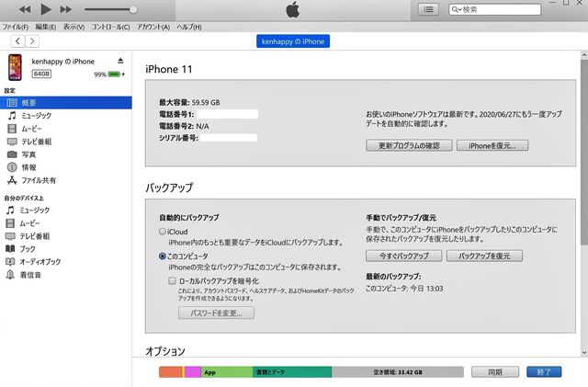The height and width of the screenshot is (387, 588).
Task: Open the list view icon button
Action: [428, 10]
